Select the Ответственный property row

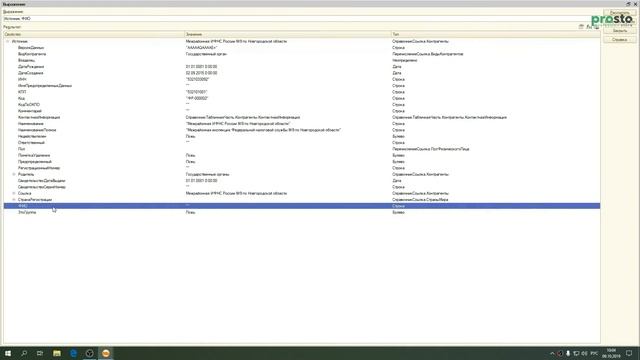pyautogui.click(x=302, y=142)
